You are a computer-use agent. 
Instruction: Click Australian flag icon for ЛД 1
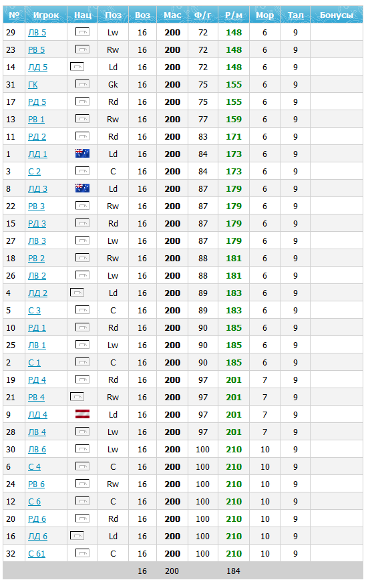(83, 154)
